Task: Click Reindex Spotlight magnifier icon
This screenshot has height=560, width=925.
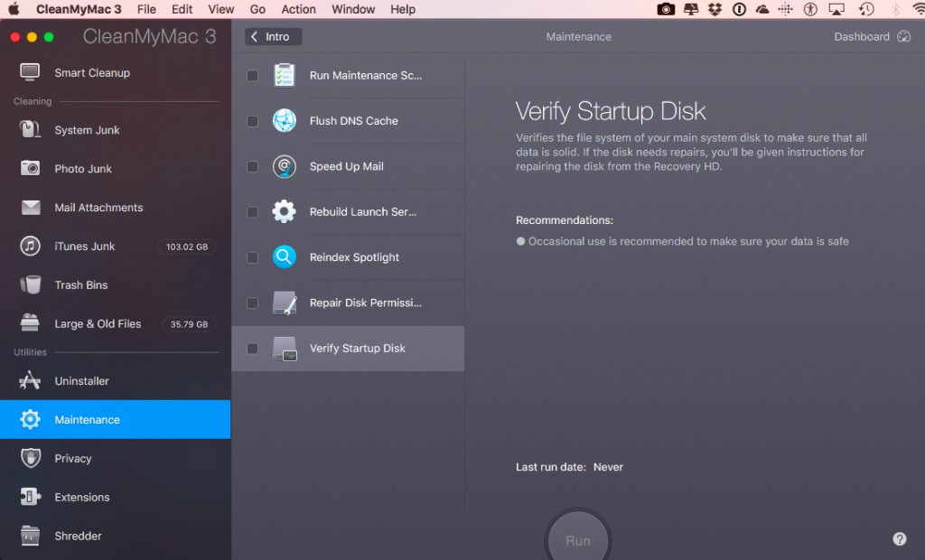Action: pos(285,257)
